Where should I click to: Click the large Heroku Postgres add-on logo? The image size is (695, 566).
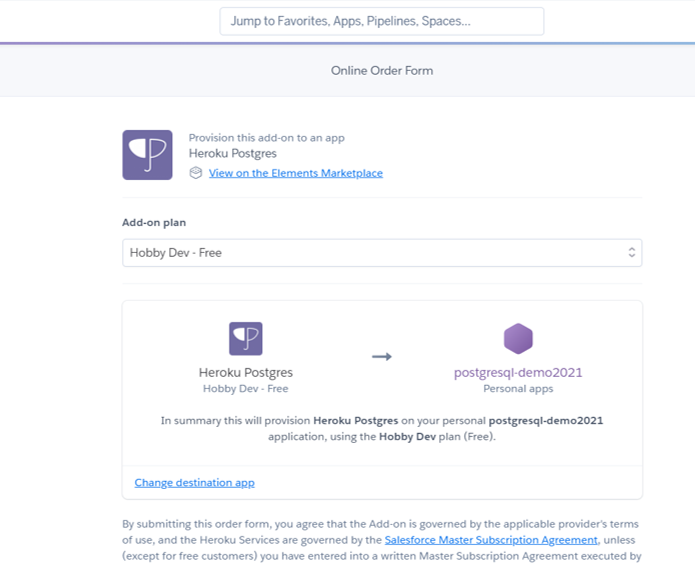click(148, 155)
